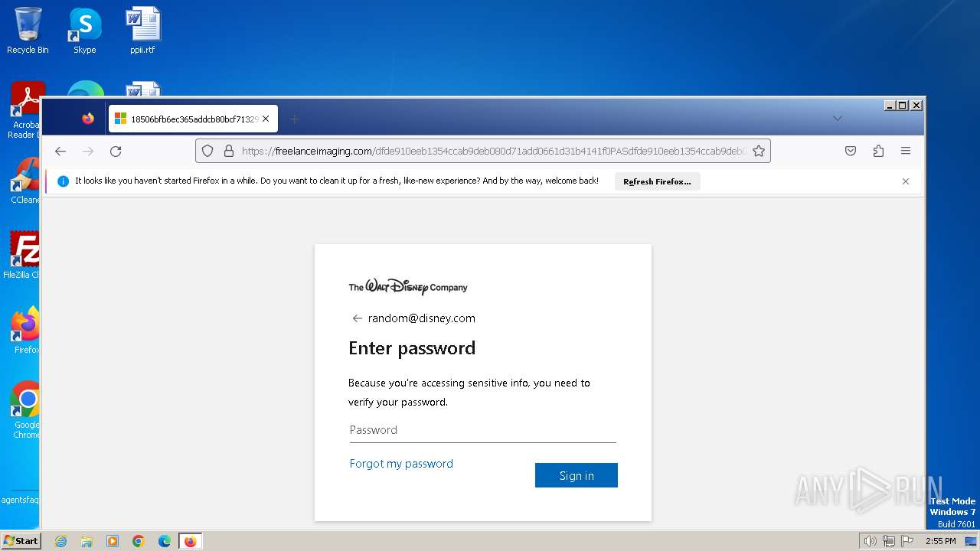The height and width of the screenshot is (551, 980).
Task: Save the page to Pocket
Action: click(x=851, y=152)
